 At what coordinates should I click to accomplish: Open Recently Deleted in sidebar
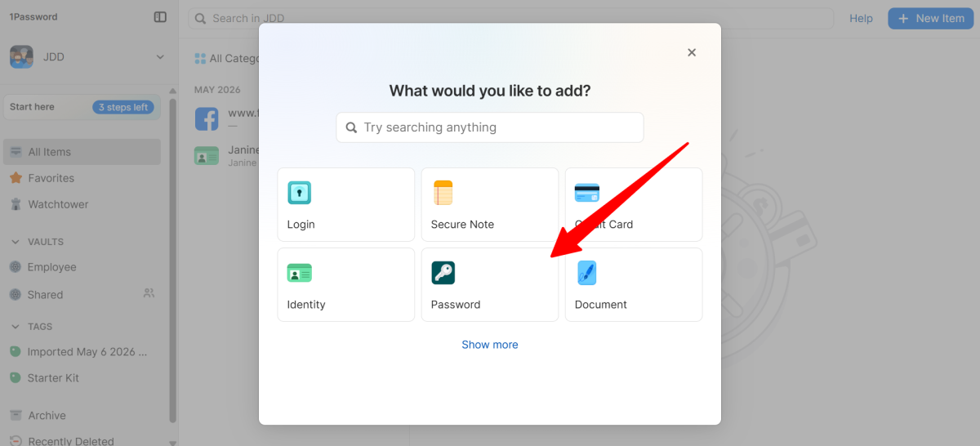tap(82, 441)
